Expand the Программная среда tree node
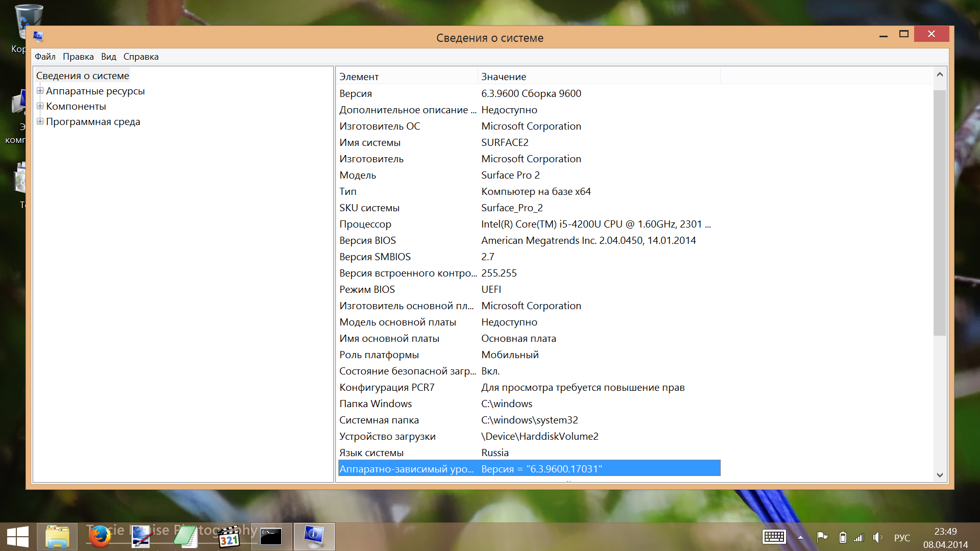The image size is (980, 551). (x=40, y=121)
